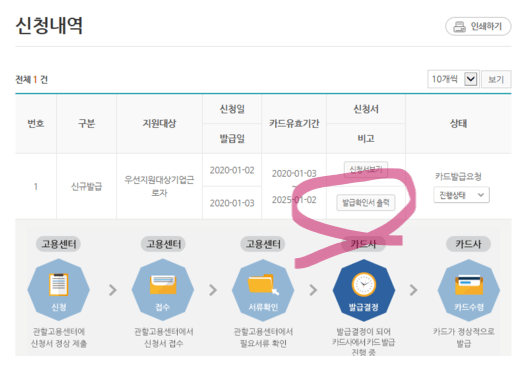Click the 관할고용센터에서 신청서 접수 description
530x365 pixels.
[164, 338]
